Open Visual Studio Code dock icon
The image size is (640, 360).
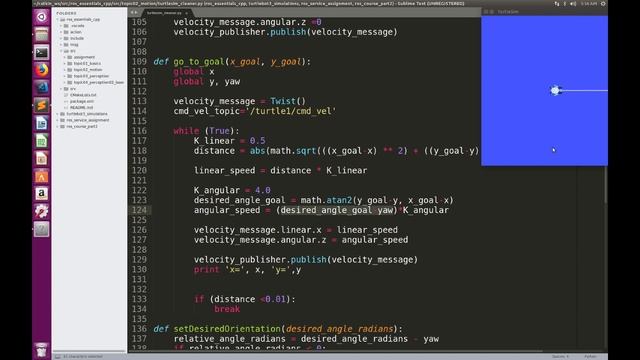41,88
